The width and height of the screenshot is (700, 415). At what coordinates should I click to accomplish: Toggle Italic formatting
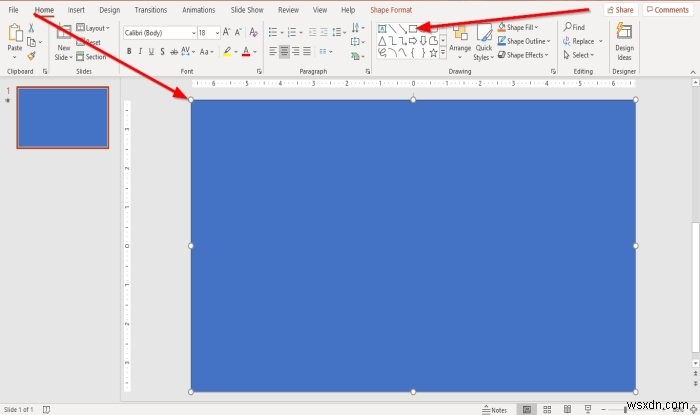(140, 52)
